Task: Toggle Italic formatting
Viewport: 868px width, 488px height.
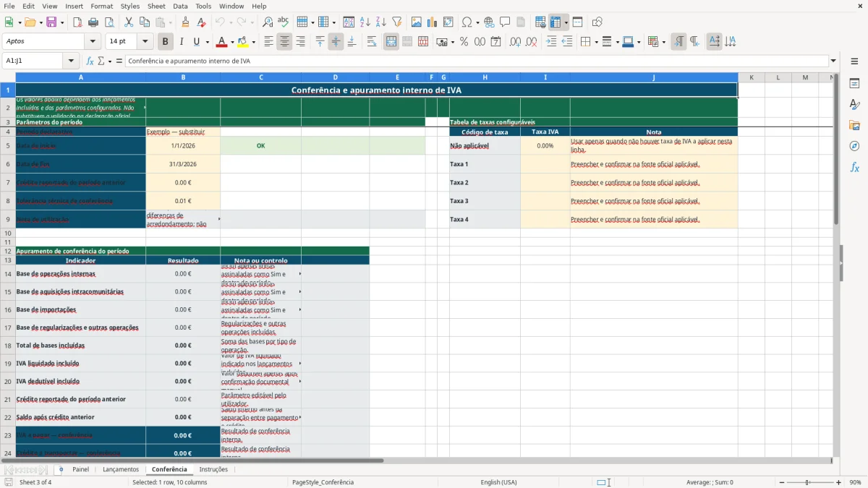Action: click(182, 42)
